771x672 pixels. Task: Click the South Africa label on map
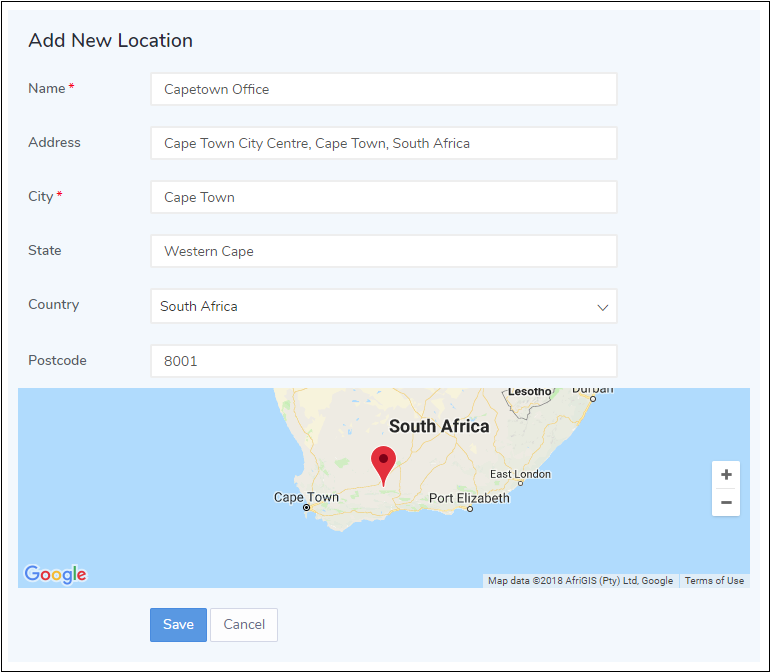click(x=439, y=426)
